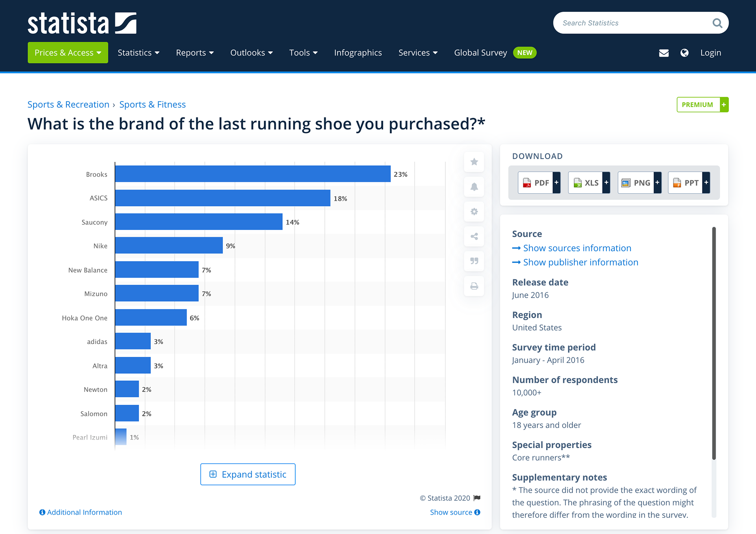Image resolution: width=756 pixels, height=534 pixels.
Task: Click the Nike 9% bar
Action: point(169,245)
